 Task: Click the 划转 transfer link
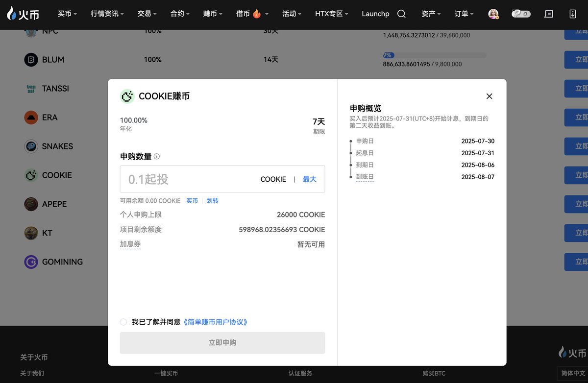pyautogui.click(x=213, y=201)
